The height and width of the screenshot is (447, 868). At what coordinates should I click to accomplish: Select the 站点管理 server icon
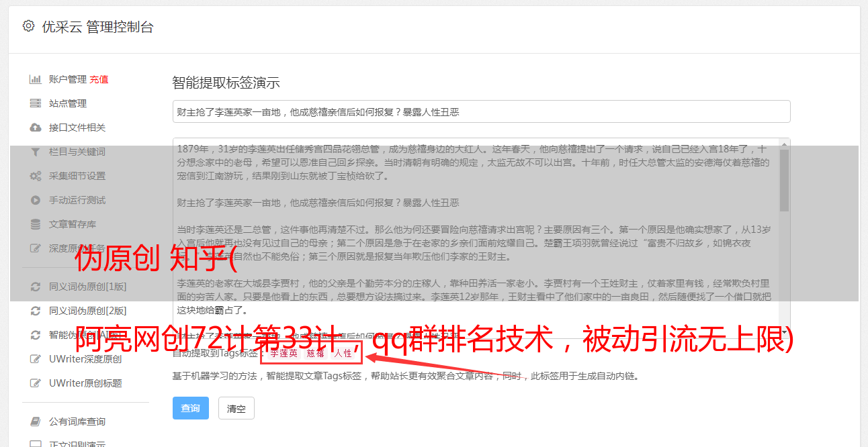coord(36,103)
